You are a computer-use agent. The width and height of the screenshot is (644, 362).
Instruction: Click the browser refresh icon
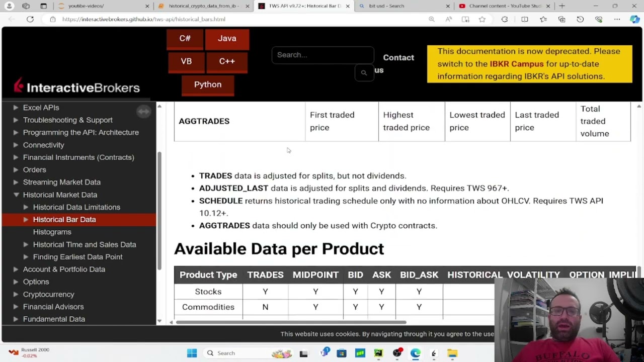click(30, 19)
